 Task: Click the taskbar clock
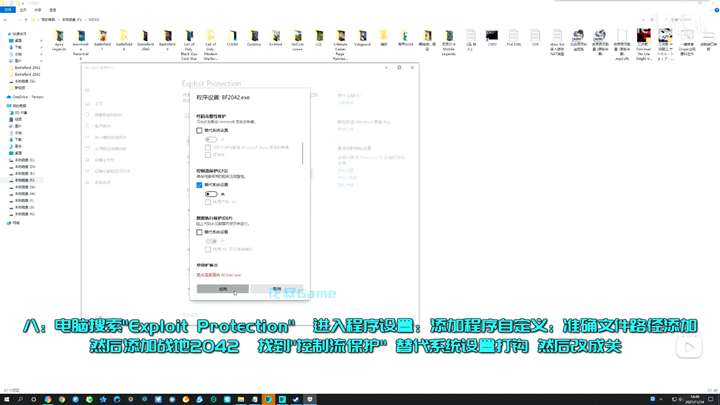(x=695, y=399)
